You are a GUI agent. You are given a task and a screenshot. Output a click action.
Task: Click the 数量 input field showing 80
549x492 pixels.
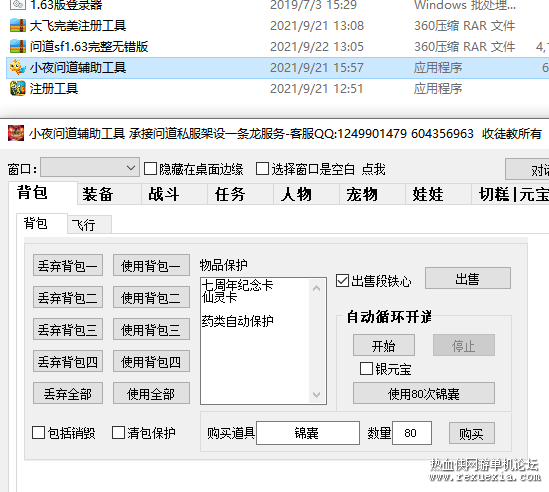pos(412,434)
